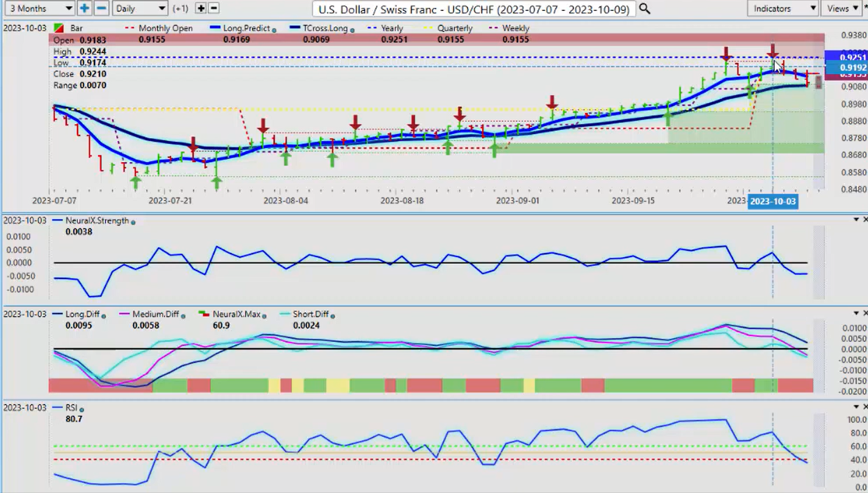Image resolution: width=868 pixels, height=493 pixels.
Task: Open the Long.Diff pane menu arrow
Action: coord(856,313)
